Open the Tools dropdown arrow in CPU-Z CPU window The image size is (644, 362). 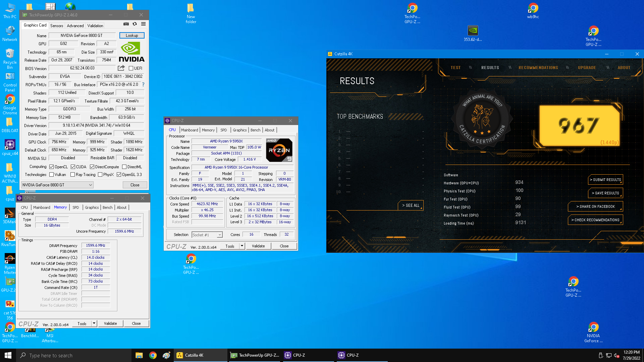(242, 246)
